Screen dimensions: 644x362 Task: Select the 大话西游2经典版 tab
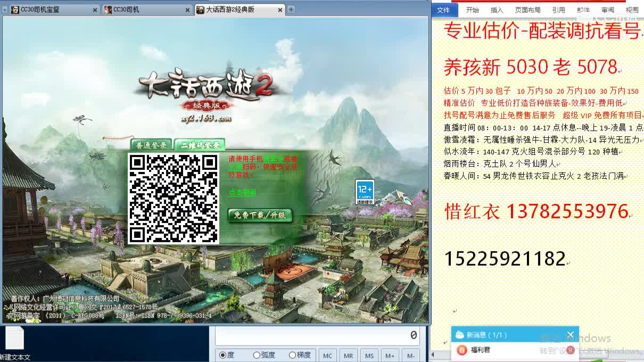tap(240, 10)
